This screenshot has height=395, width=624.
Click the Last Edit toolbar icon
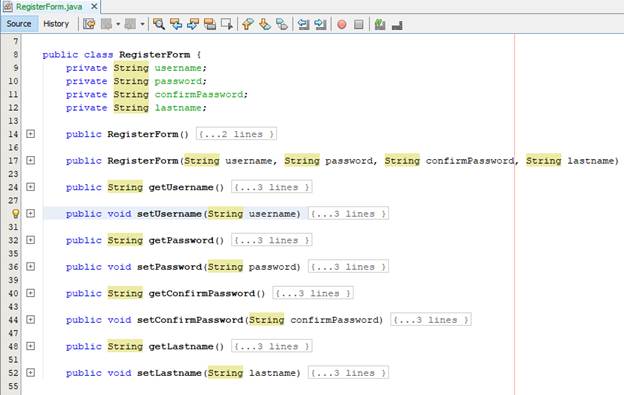[x=89, y=24]
